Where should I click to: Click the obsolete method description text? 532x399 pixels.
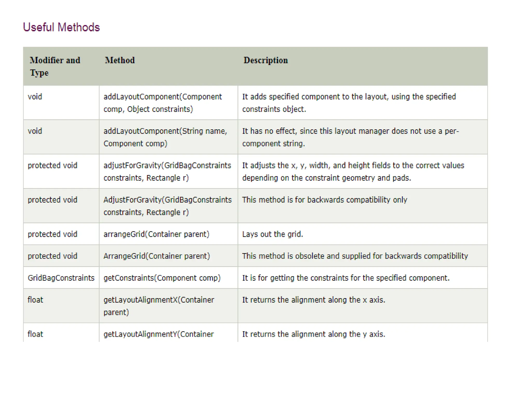coord(355,256)
